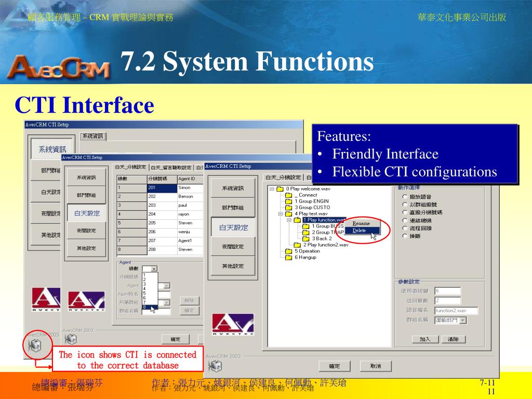Viewport: 532px width, 399px height.
Task: Open 夜間設定 sidebar button in front window
Action: [x=233, y=247]
